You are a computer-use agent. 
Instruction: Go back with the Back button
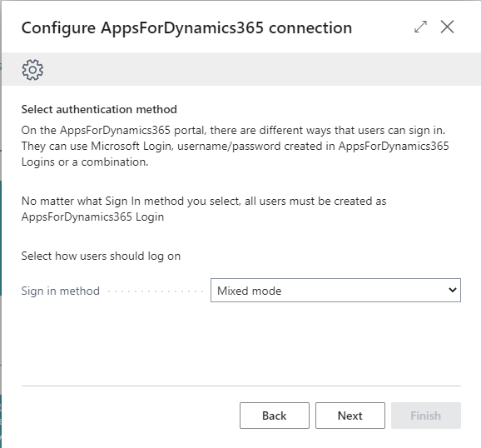point(275,416)
